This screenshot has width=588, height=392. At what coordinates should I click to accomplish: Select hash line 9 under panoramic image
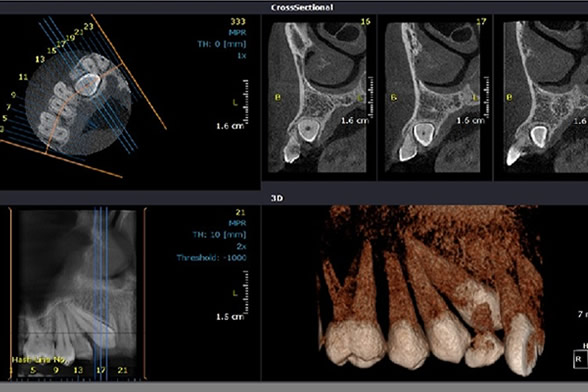pyautogui.click(x=56, y=371)
